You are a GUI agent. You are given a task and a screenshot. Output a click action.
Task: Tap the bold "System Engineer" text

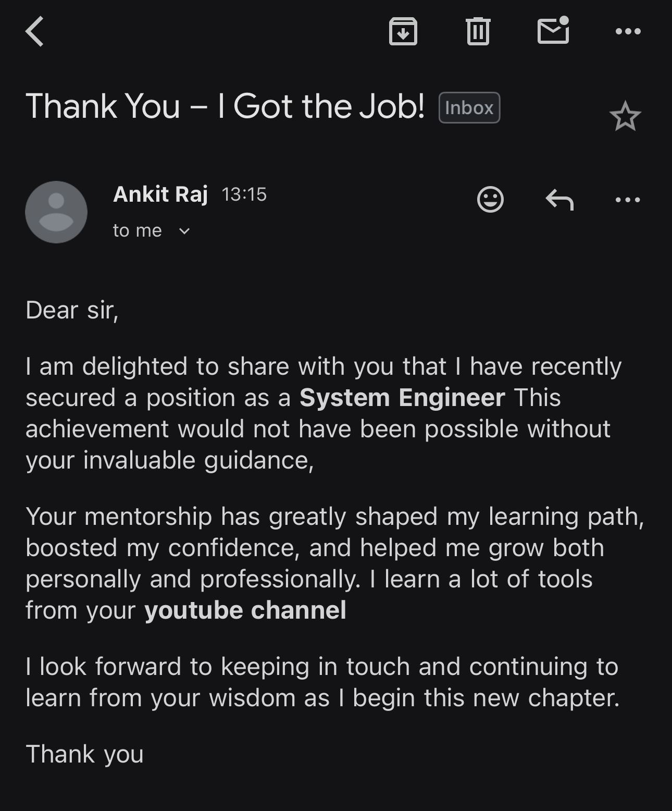click(x=402, y=398)
